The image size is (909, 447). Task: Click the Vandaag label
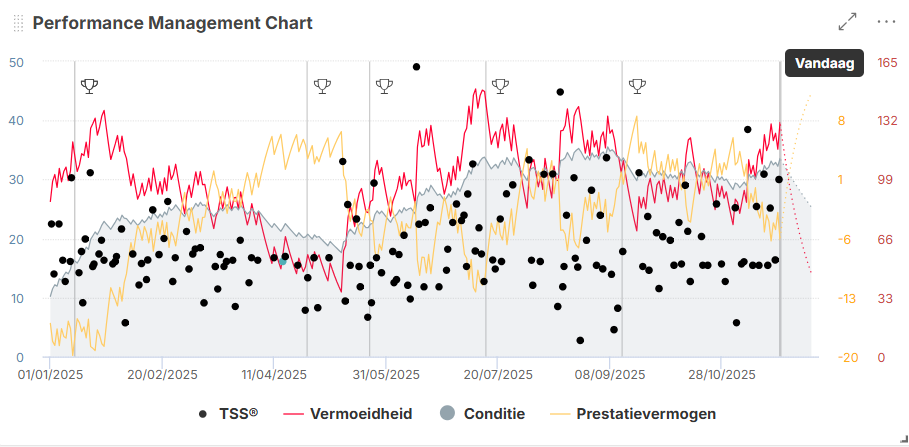pos(824,63)
